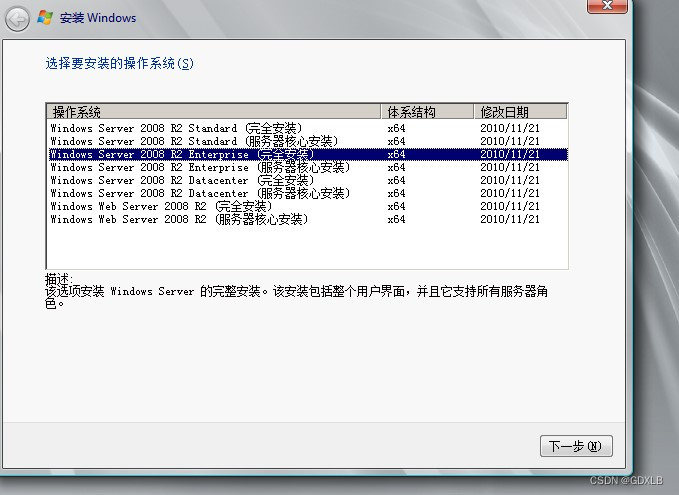This screenshot has height=495, width=679.
Task: Select Windows Server 2008 R2 Enterprise (完全安装)
Action: [x=307, y=154]
